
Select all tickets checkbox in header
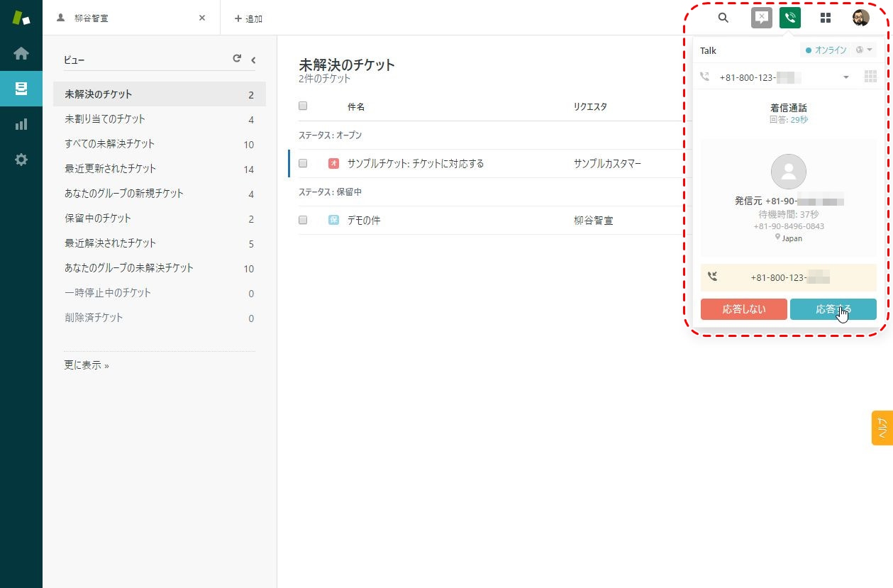coord(303,106)
